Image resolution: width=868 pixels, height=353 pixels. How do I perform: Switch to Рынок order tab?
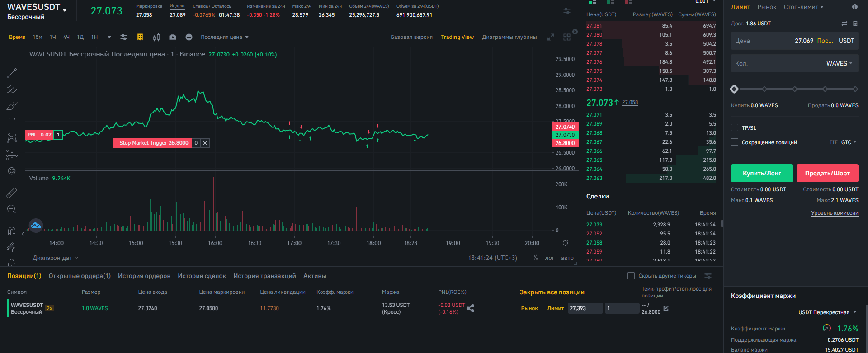[767, 7]
